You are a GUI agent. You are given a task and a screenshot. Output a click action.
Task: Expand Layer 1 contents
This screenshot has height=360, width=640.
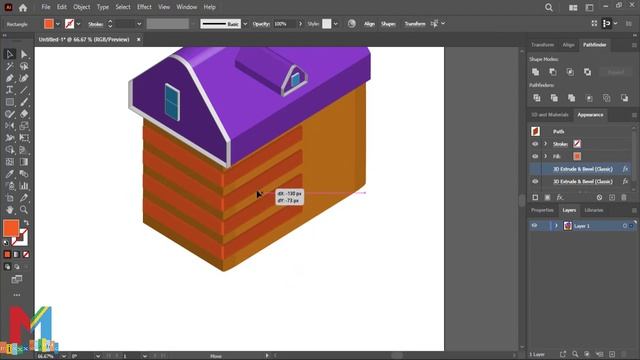point(556,226)
